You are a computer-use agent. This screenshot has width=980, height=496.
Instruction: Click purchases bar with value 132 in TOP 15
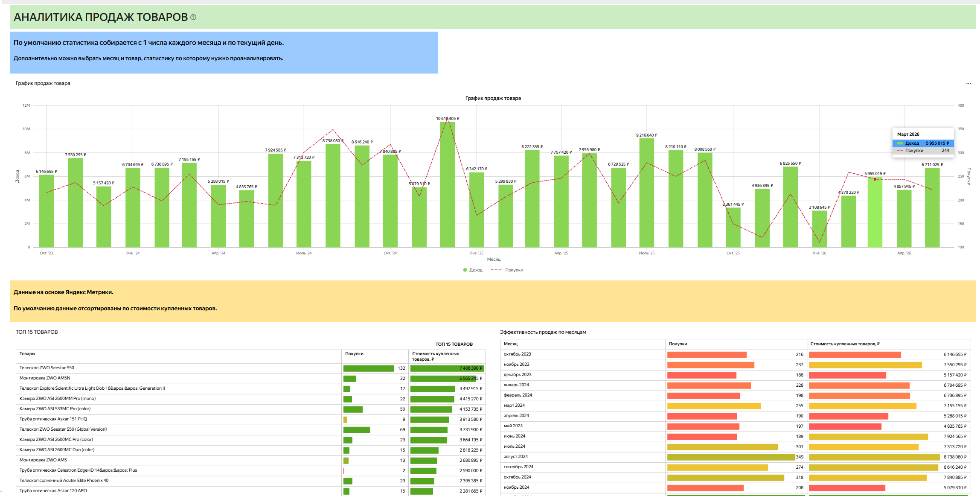(x=369, y=368)
